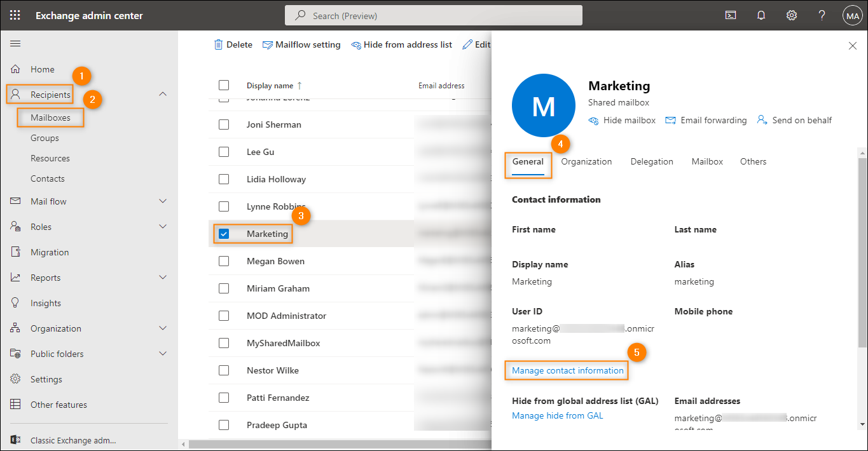Screen dimensions: 868x451
Task: Check the box for Lidia Holloway
Action: click(x=224, y=179)
